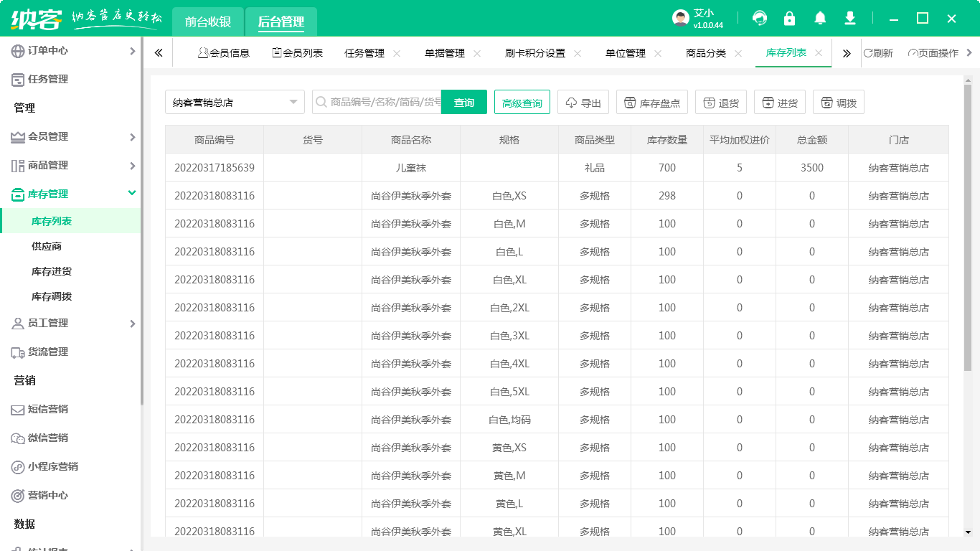Switch to the 商品分类 tab
This screenshot has width=980, height=551.
[x=706, y=53]
